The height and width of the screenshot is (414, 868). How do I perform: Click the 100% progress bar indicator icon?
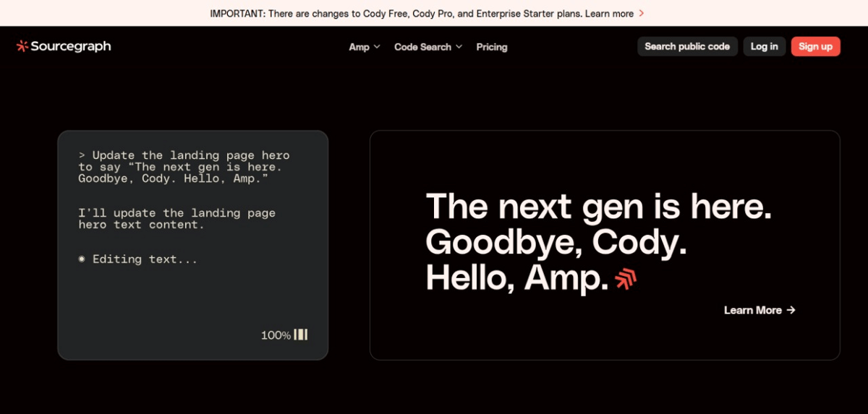click(x=301, y=335)
